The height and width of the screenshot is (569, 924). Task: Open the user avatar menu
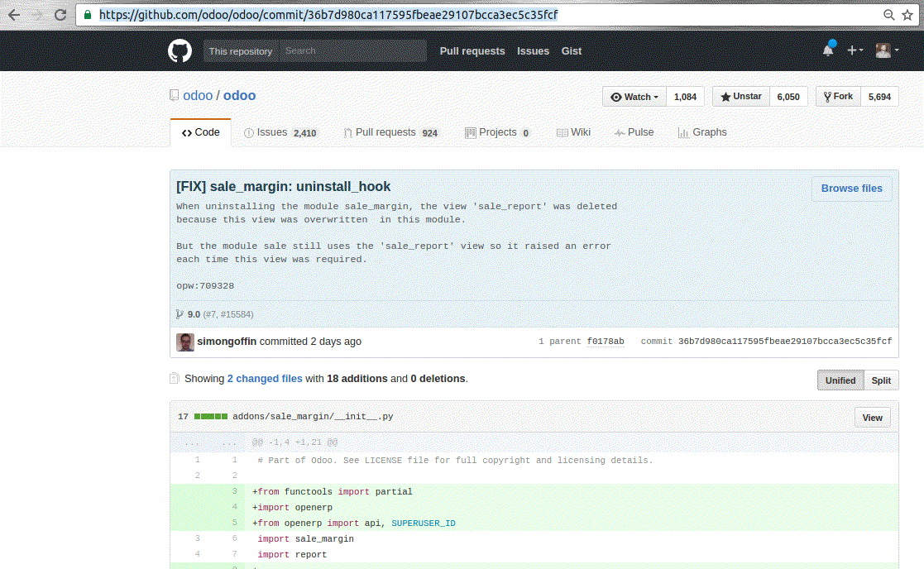tap(887, 50)
